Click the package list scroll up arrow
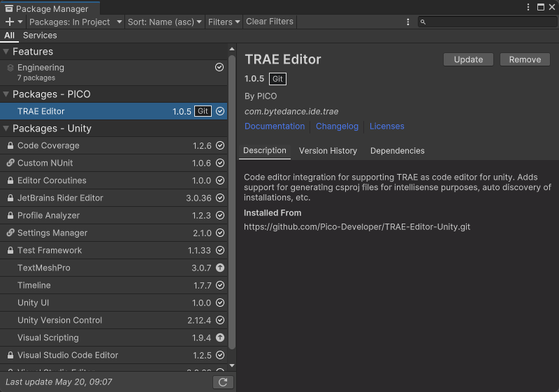 (x=232, y=49)
